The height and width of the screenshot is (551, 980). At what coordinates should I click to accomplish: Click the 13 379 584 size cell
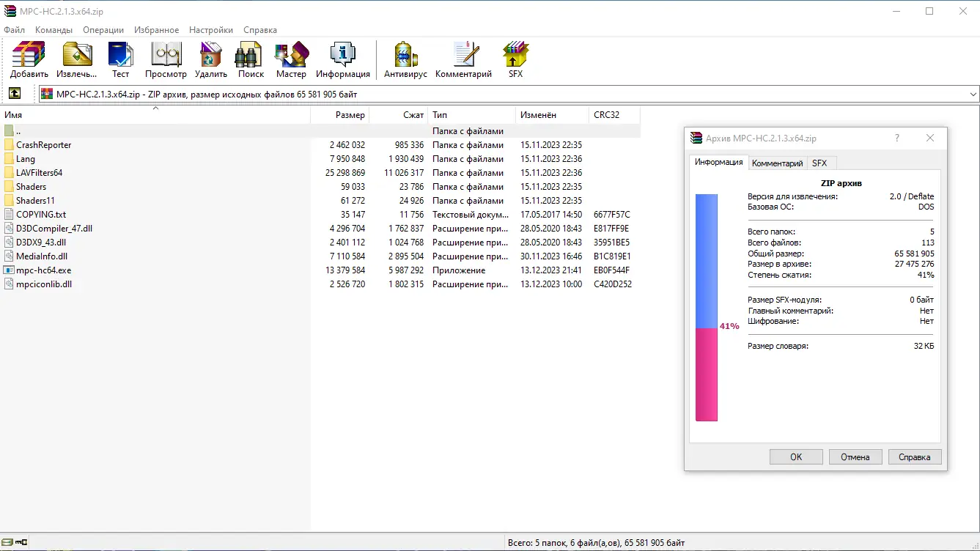tap(347, 270)
